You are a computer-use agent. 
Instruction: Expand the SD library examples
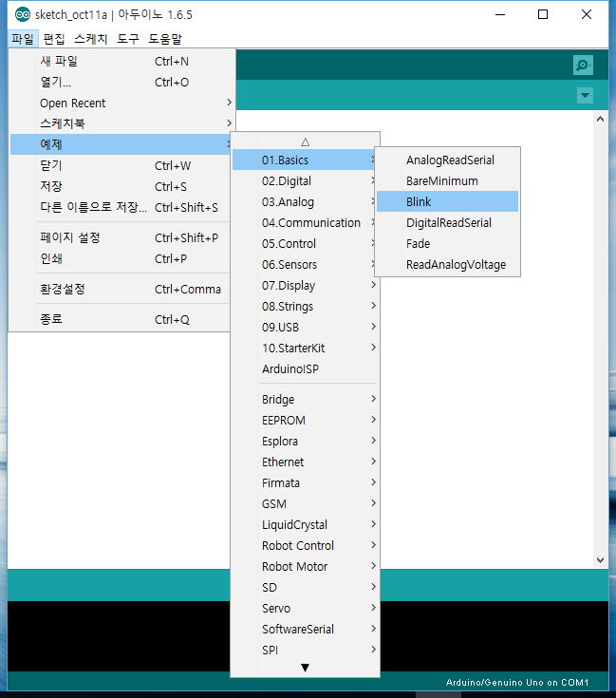305,588
